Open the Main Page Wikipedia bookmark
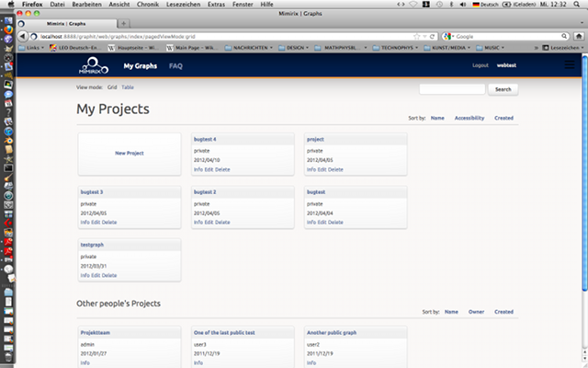Screen dimensions: 588x368 pos(192,48)
